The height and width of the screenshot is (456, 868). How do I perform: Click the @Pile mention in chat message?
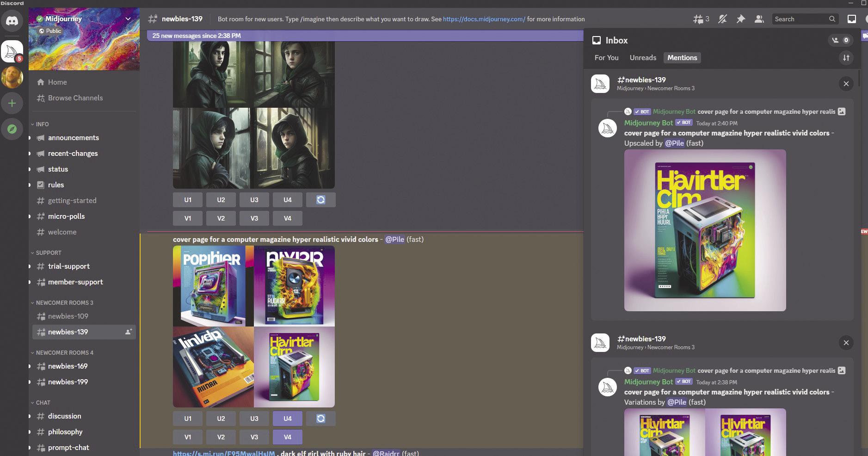[x=394, y=239]
